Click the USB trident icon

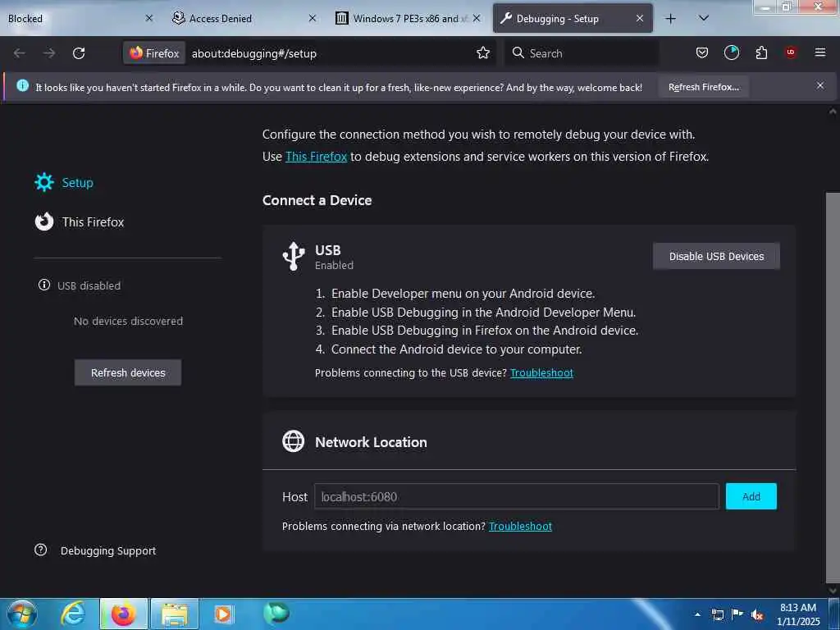tap(294, 256)
